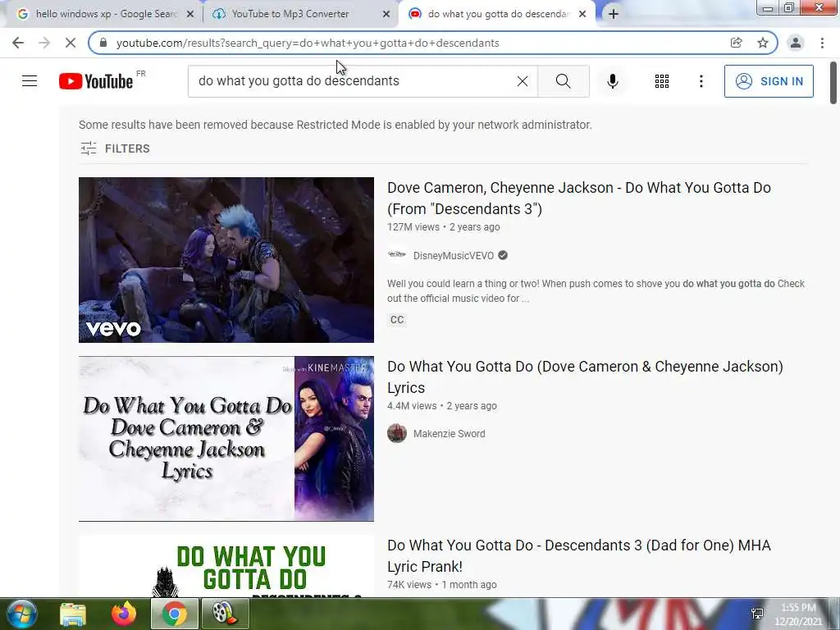
Task: Click the browser forward arrow
Action: coord(44,43)
